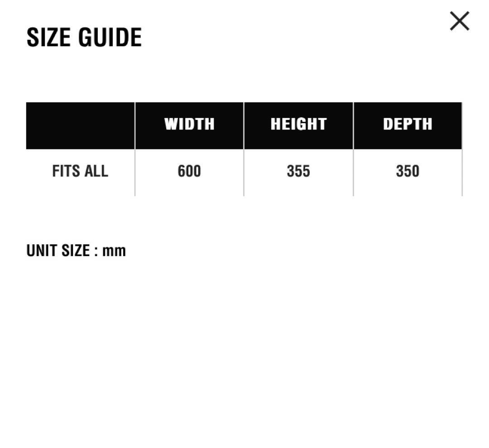Click the UNIT SIZE note text
The width and height of the screenshot is (489, 448).
[x=76, y=250]
